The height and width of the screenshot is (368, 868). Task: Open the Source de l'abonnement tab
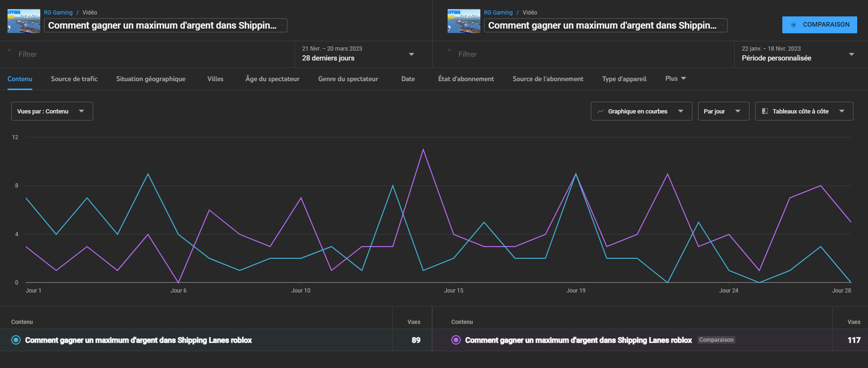(548, 79)
